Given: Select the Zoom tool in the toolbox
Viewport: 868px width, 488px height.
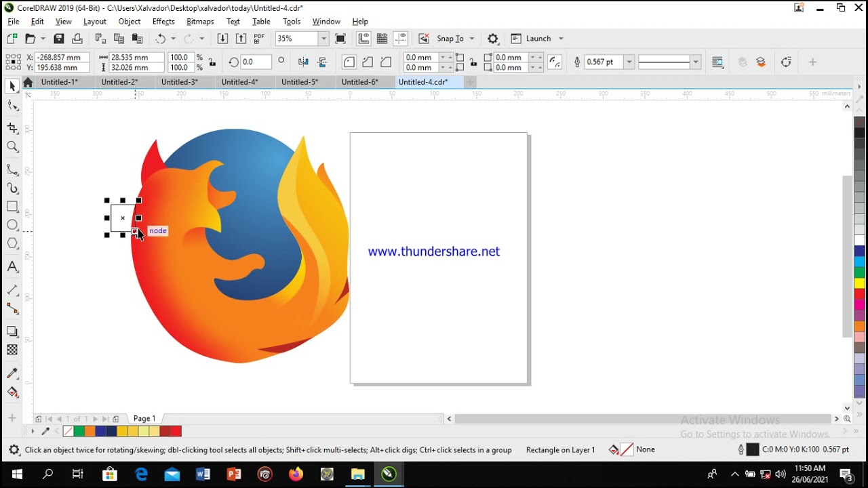Looking at the screenshot, I should [x=12, y=146].
